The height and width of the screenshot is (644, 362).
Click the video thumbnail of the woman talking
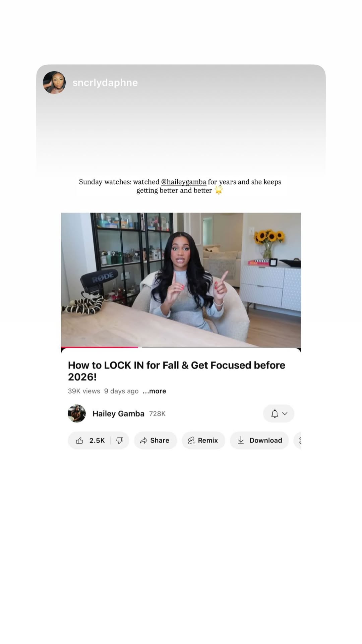[x=181, y=280]
